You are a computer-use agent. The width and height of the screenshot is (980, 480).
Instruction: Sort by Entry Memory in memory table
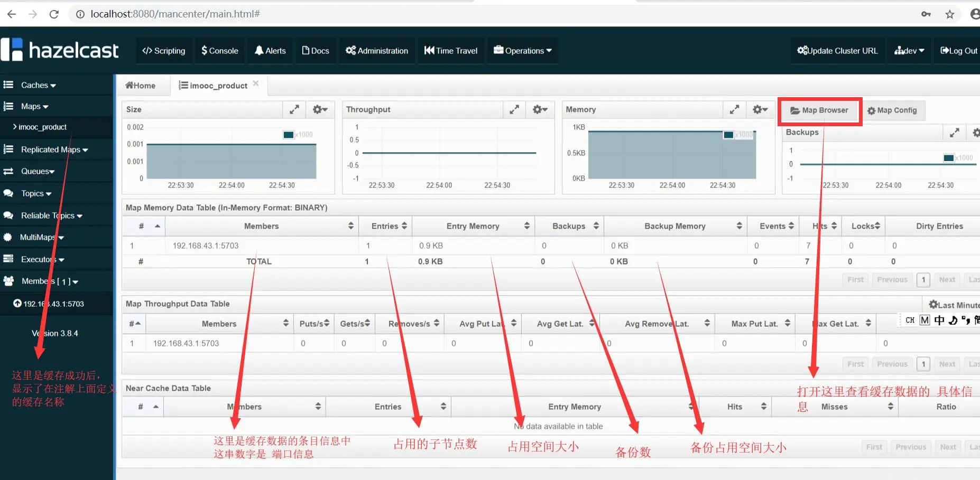point(473,226)
